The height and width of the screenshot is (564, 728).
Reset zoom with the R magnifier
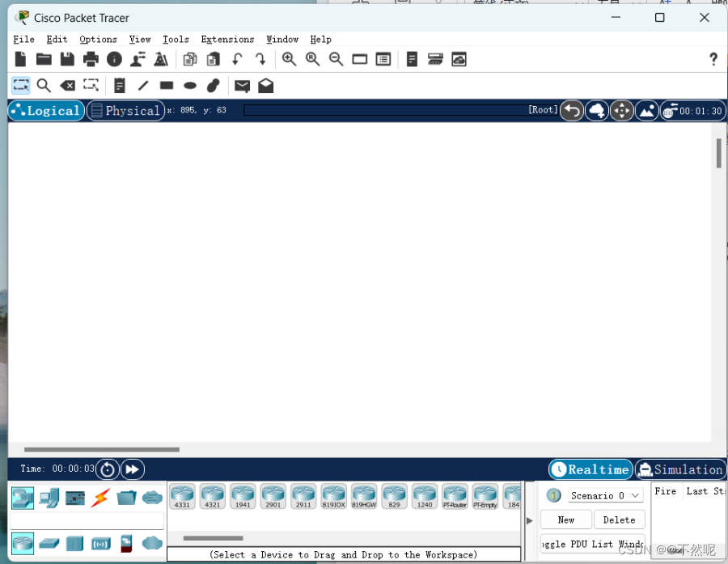[312, 59]
